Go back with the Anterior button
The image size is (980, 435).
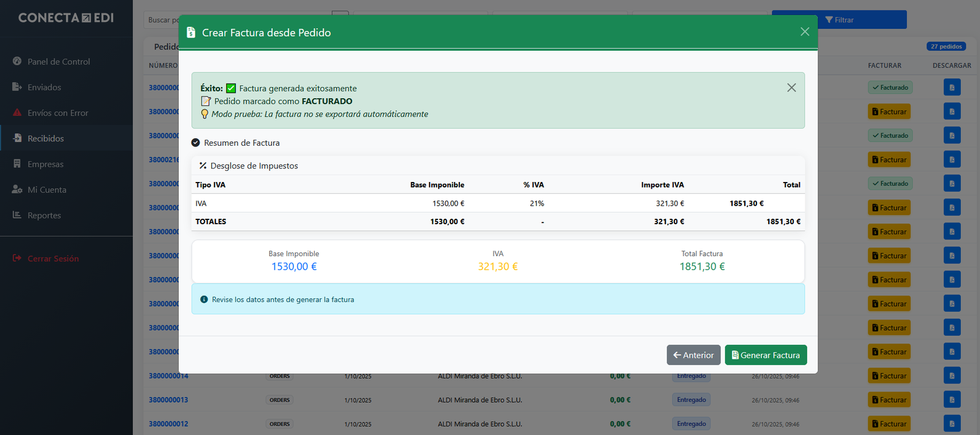point(693,355)
